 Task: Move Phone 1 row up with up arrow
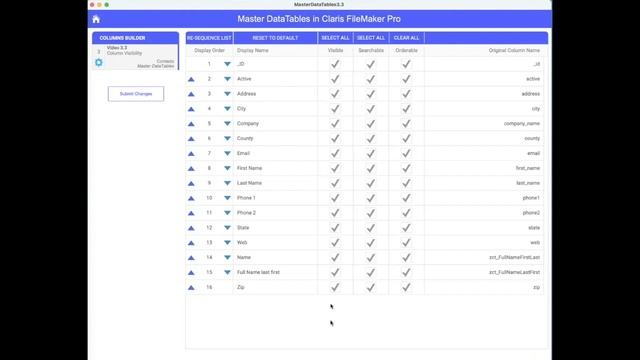(x=191, y=198)
